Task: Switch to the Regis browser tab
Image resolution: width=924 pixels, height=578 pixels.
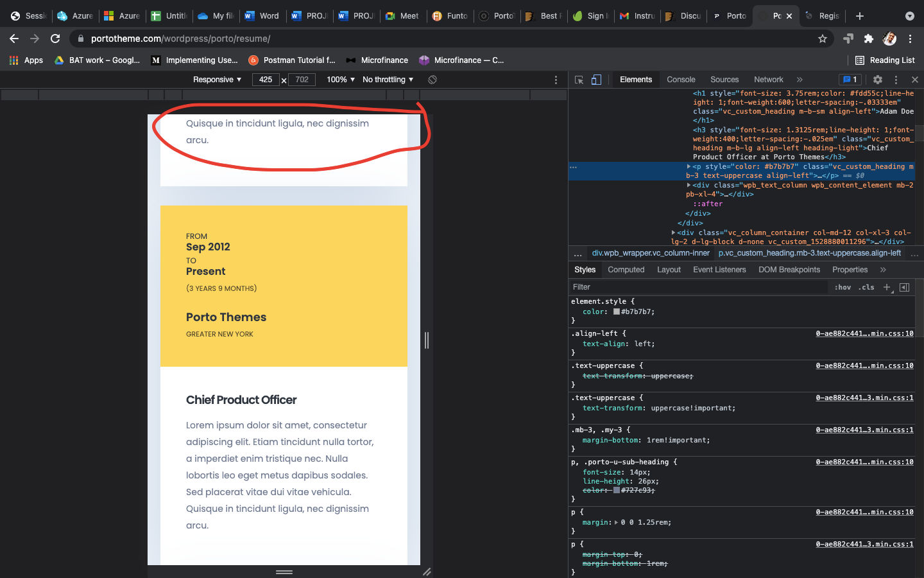Action: [x=823, y=15]
